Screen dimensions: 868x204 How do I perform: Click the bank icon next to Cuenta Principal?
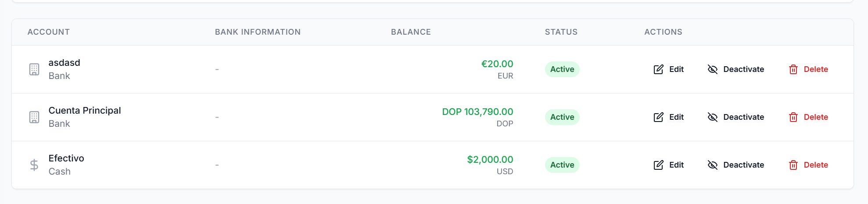tap(34, 117)
